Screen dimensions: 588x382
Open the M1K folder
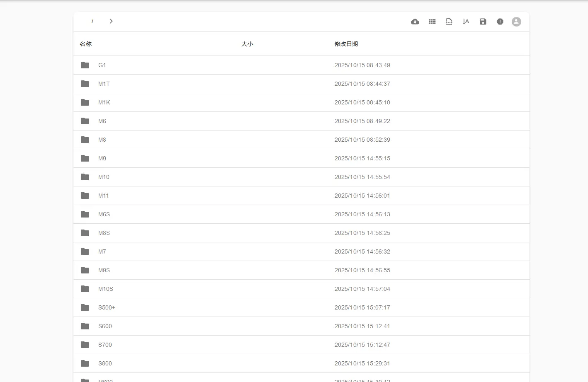point(104,102)
